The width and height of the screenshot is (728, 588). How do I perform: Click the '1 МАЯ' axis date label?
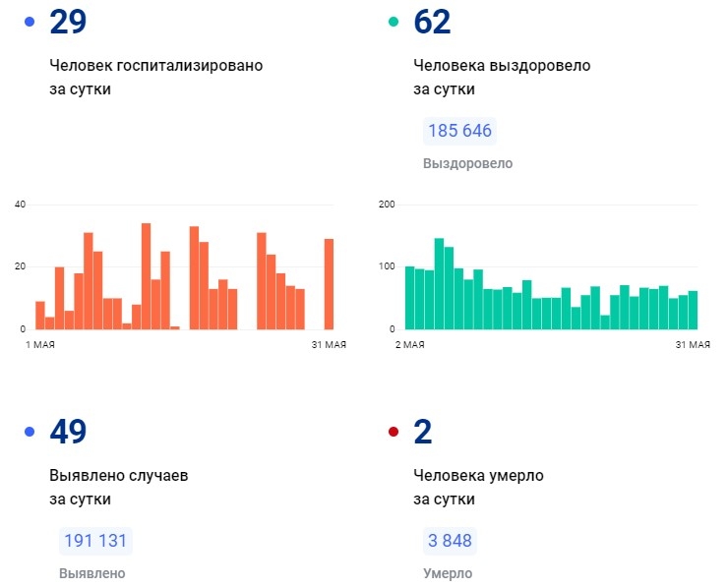[40, 344]
